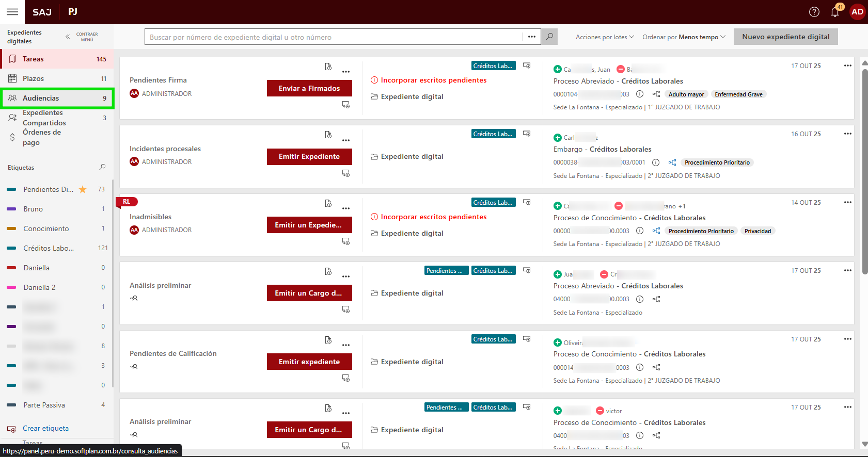The width and height of the screenshot is (868, 457).
Task: Click document icon in Incidentes procesales card
Action: coord(328,135)
